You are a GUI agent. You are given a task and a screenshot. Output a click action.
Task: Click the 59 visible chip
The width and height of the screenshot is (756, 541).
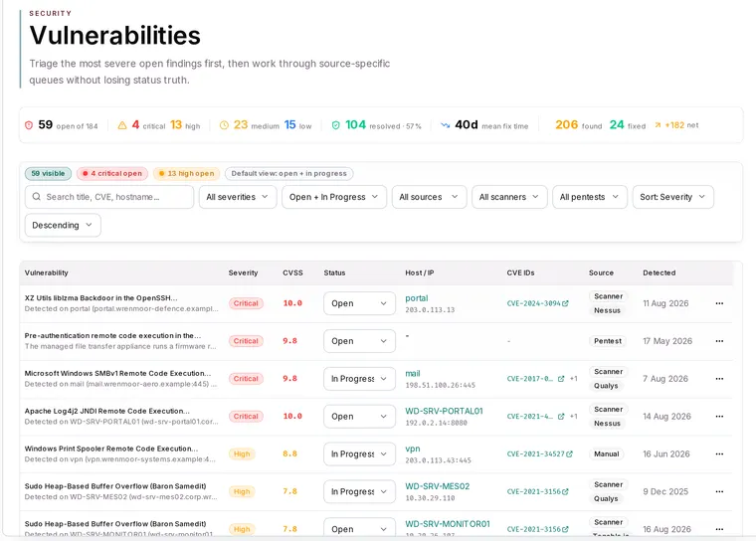coord(48,174)
